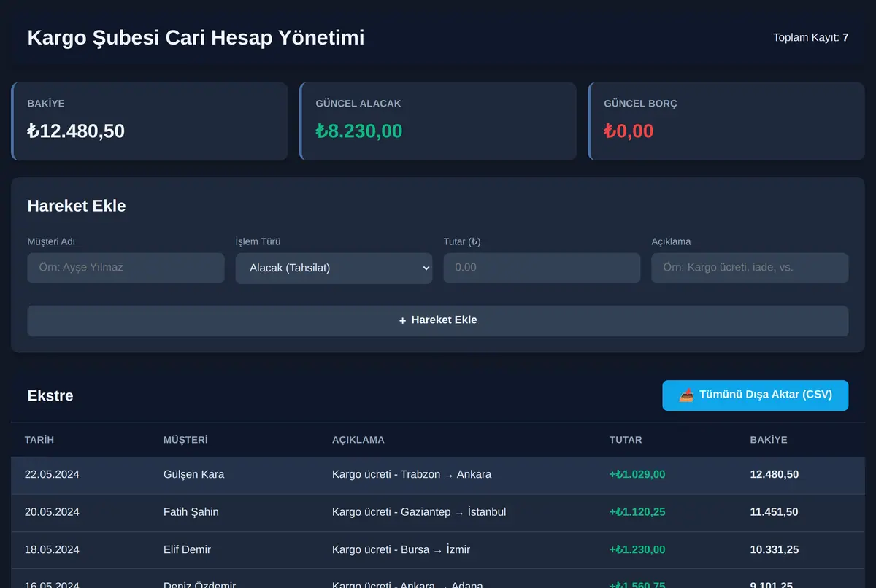The height and width of the screenshot is (588, 876).
Task: Click the + Hareket Ekle button
Action: point(438,320)
